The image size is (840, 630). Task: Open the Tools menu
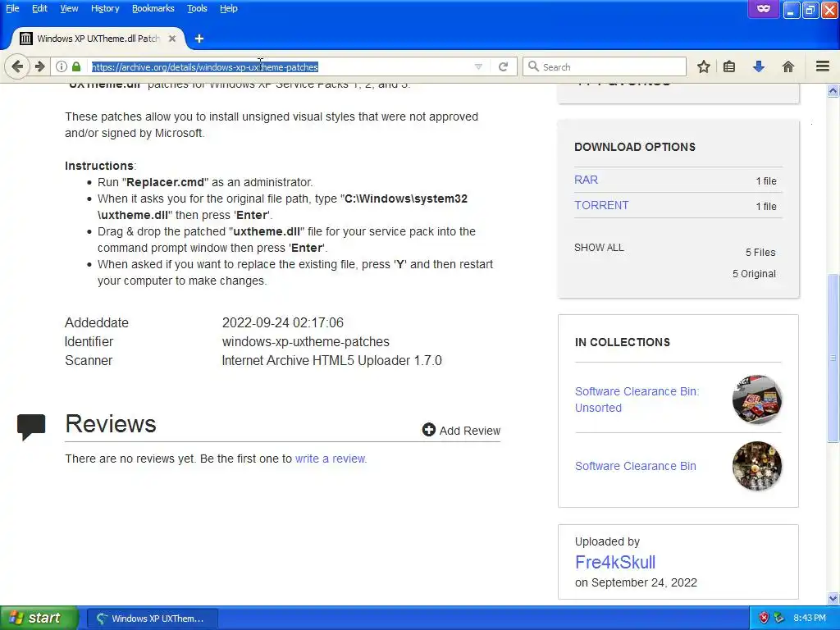[197, 8]
